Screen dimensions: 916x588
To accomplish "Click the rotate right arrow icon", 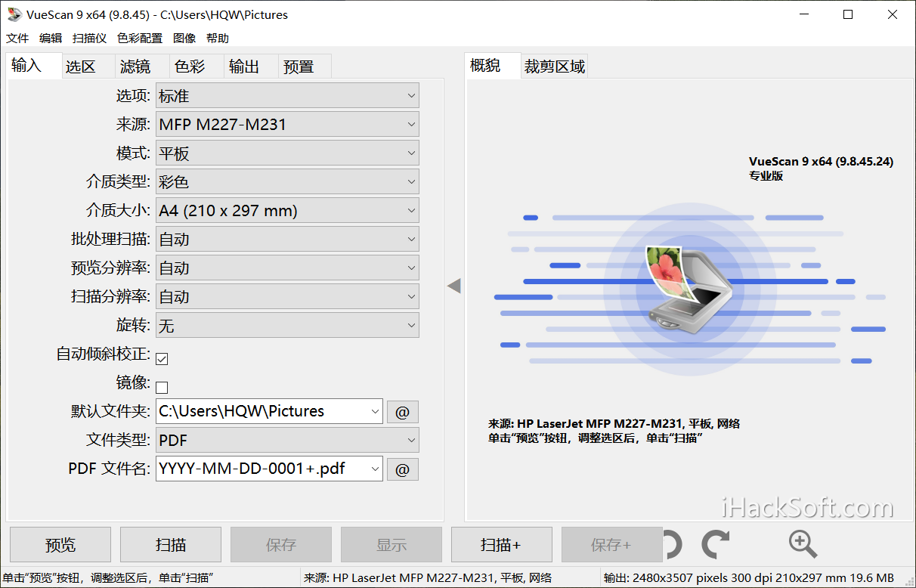I will click(715, 544).
